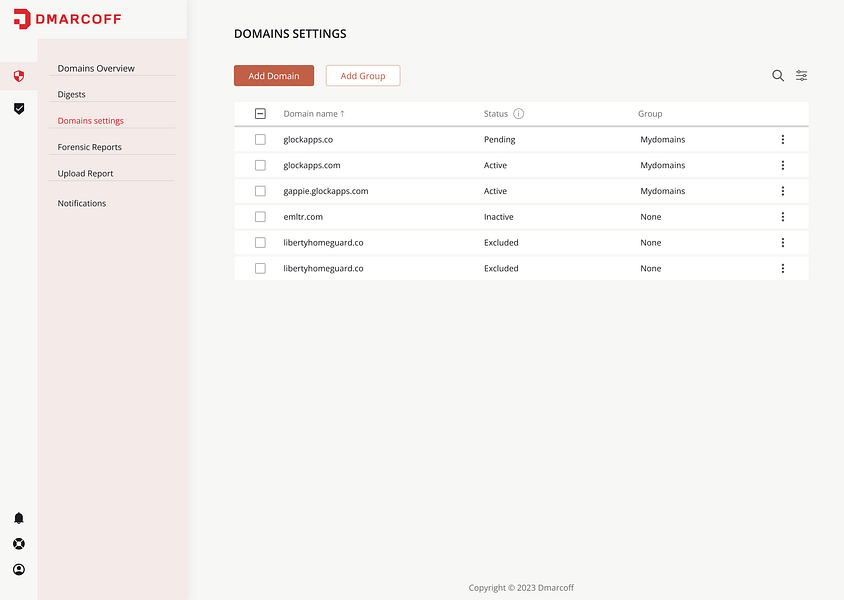Open the Digests menu item

click(72, 94)
